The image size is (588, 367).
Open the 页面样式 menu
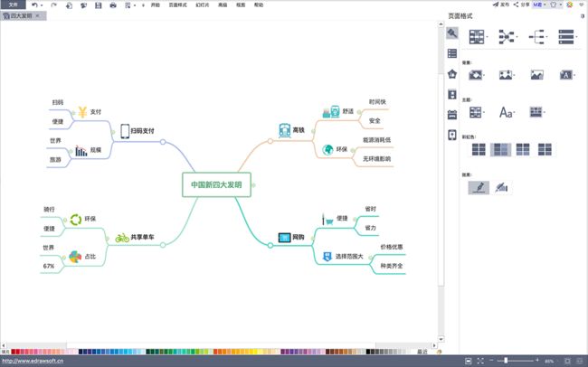179,5
